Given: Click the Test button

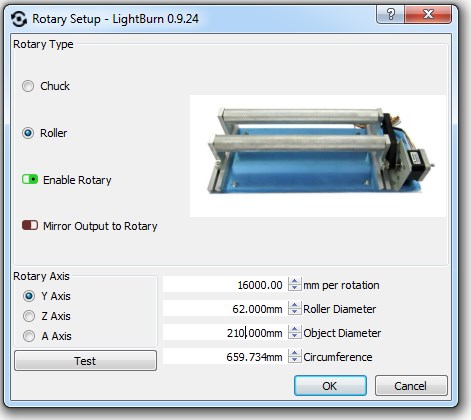Looking at the screenshot, I should (85, 361).
